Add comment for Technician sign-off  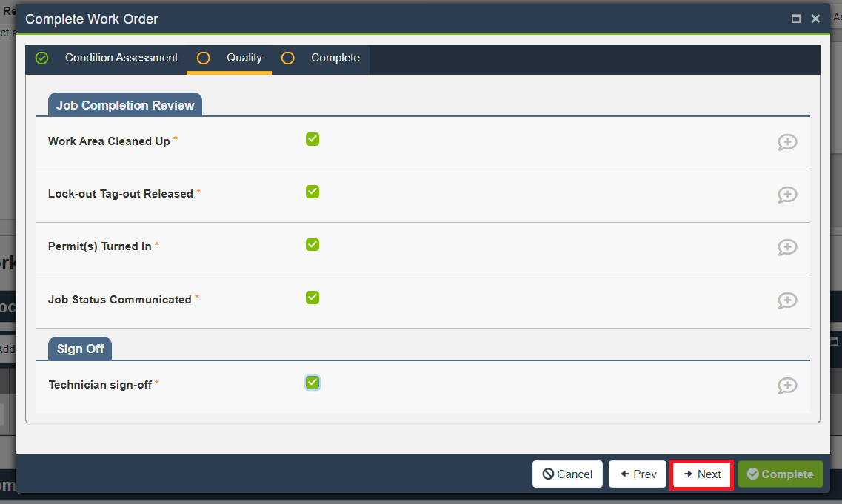[x=786, y=386]
